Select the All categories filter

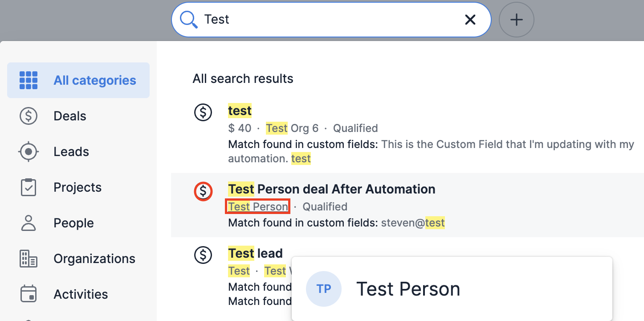coord(94,80)
